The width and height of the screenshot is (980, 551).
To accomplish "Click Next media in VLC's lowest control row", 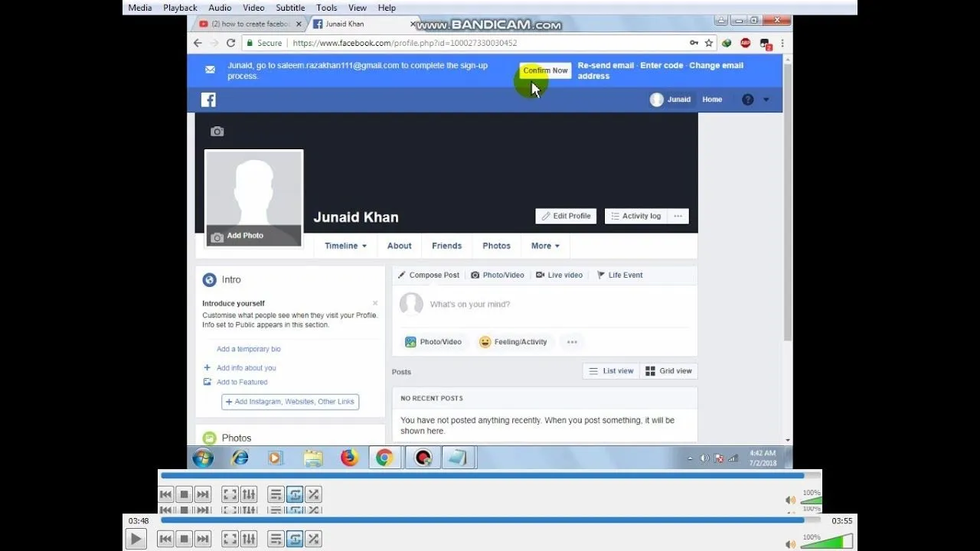I will click(x=202, y=540).
